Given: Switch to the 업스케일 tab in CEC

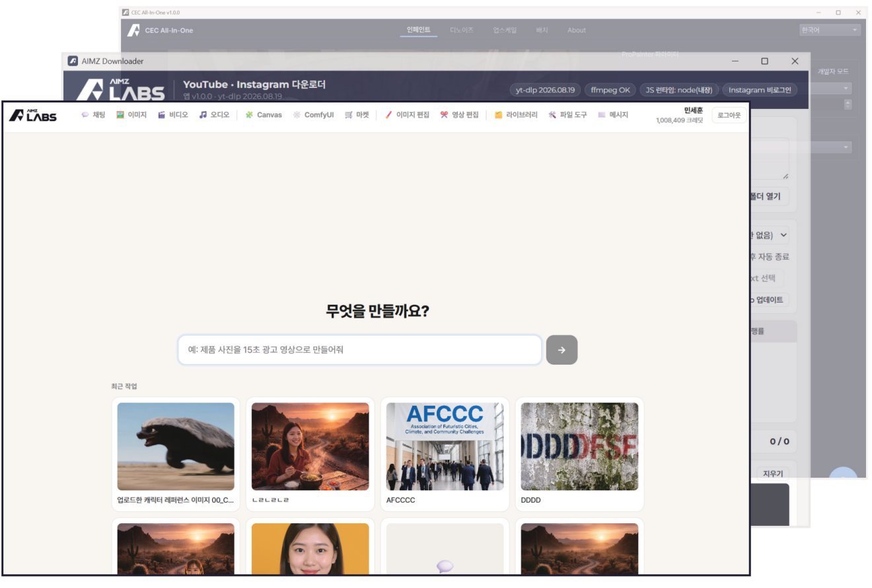Looking at the screenshot, I should click(505, 30).
